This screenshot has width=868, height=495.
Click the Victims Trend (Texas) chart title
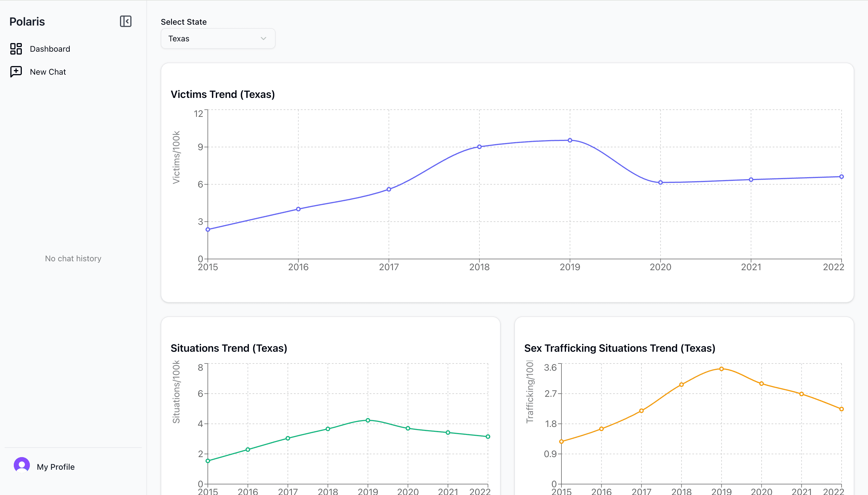tap(223, 94)
